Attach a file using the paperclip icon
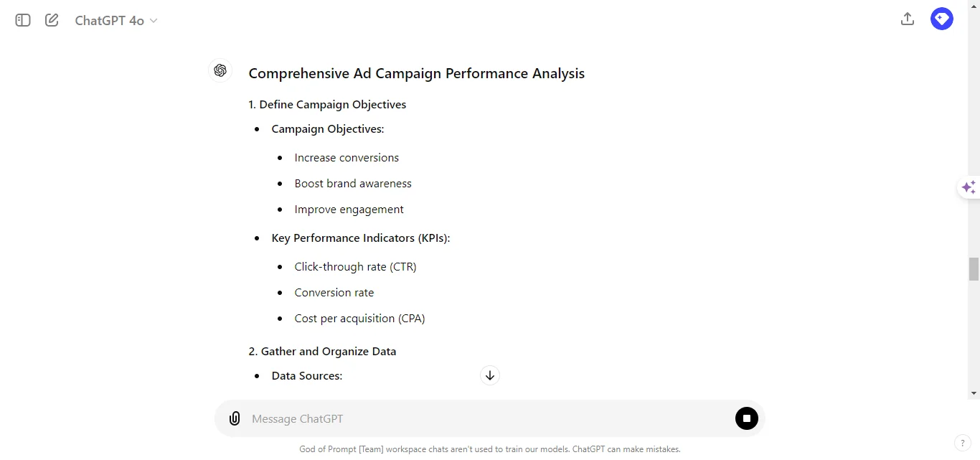 tap(235, 418)
